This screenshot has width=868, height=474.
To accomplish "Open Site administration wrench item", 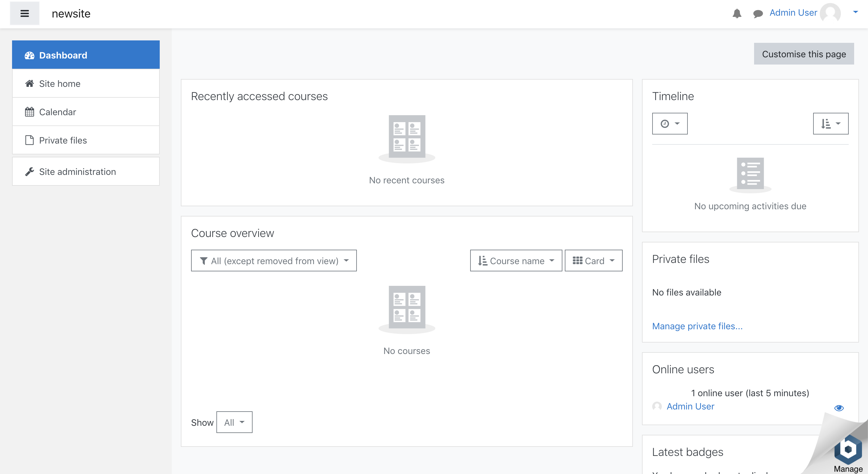I will 86,171.
